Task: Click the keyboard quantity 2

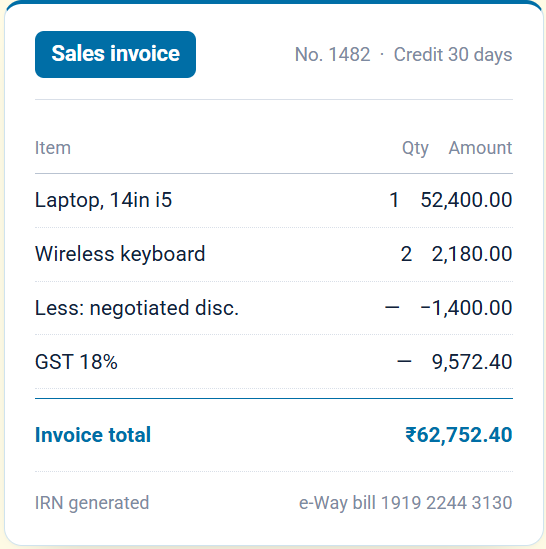Action: pyautogui.click(x=406, y=254)
